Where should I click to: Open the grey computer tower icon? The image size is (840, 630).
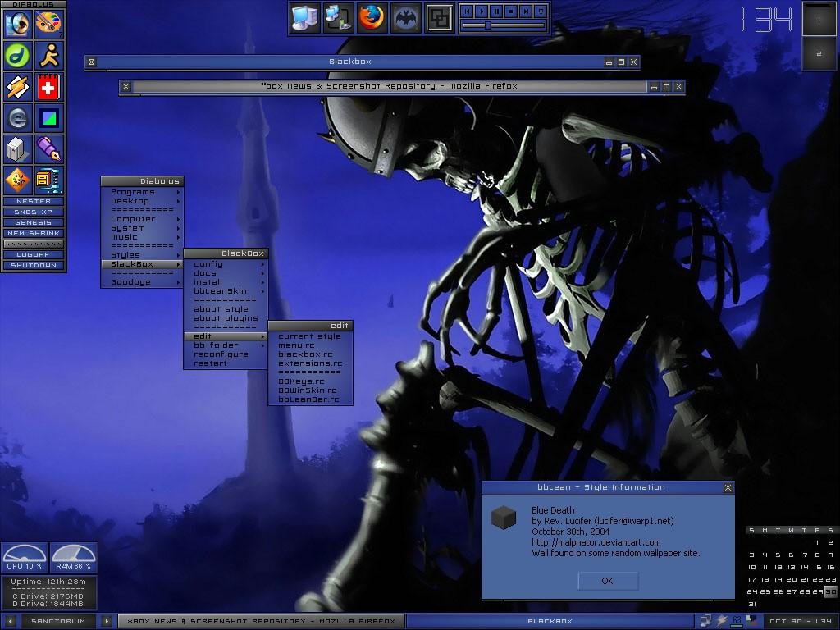tap(18, 149)
